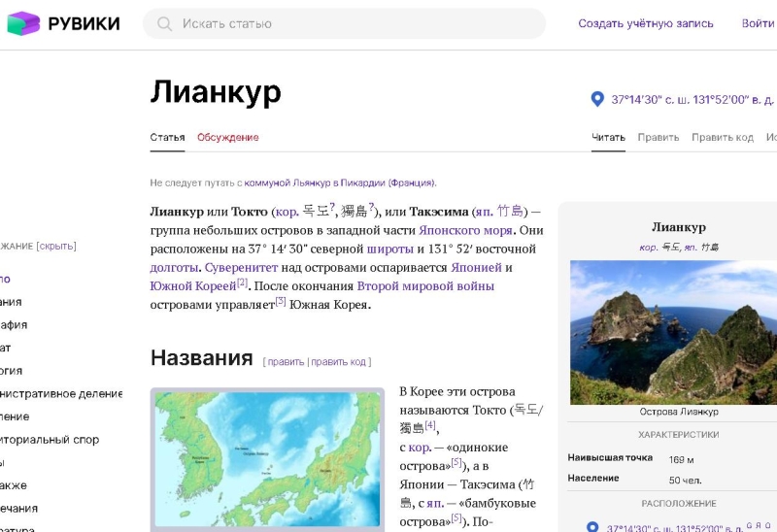Screen dimensions: 777x532
Task: Open infobox coordinates link under РАСПОЛОЖЕНИЕ
Action: 675,528
